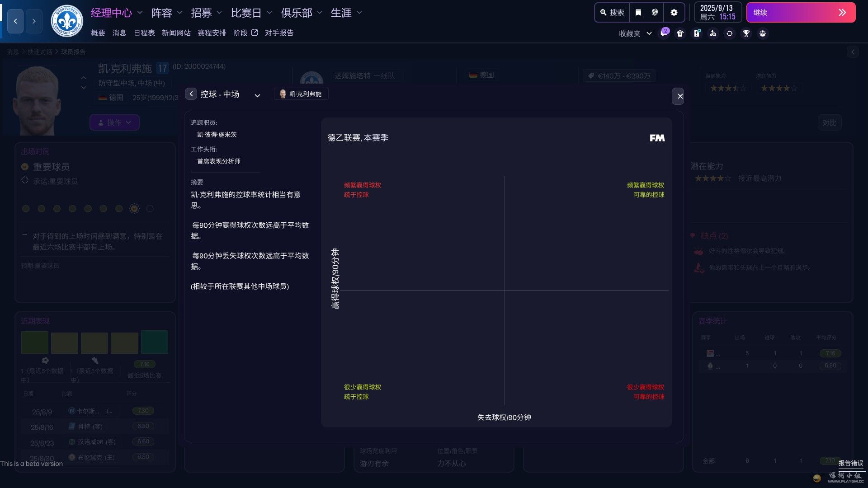
Task: Click the 凯·克利弗施 player chip in dialog
Action: click(x=301, y=94)
